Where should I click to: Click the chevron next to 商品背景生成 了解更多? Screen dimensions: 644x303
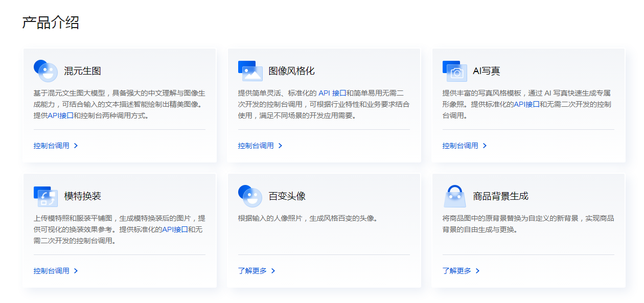(478, 271)
